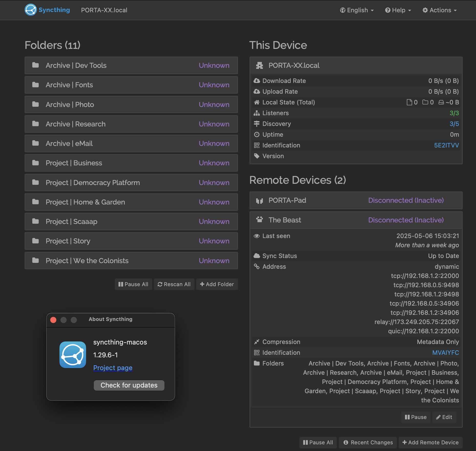The height and width of the screenshot is (451, 476).
Task: Click the Address link icon
Action: pos(257,267)
